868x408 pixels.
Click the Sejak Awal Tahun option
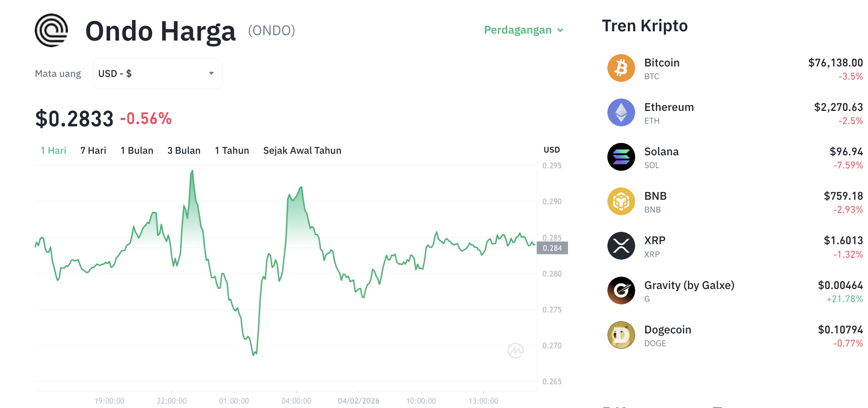pos(302,150)
